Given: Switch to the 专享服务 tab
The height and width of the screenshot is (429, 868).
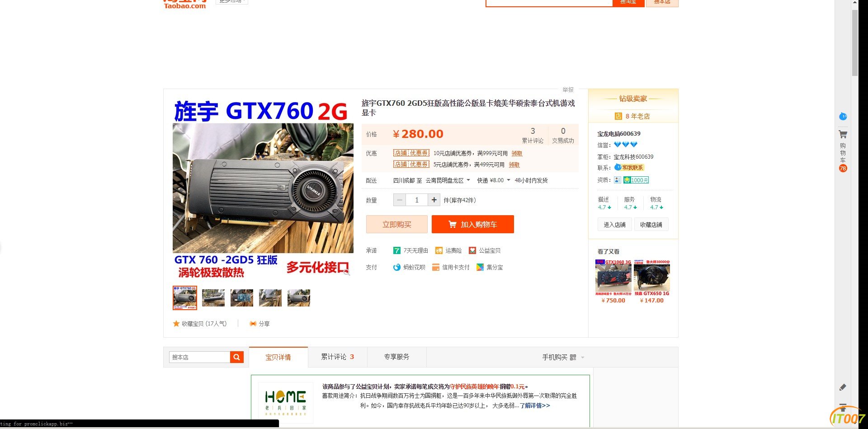Looking at the screenshot, I should coord(396,357).
